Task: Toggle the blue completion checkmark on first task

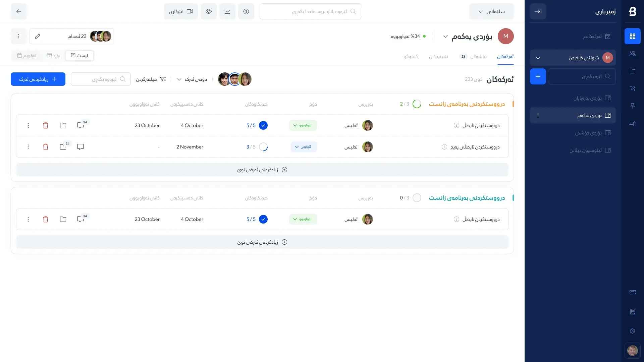Action: pyautogui.click(x=264, y=125)
